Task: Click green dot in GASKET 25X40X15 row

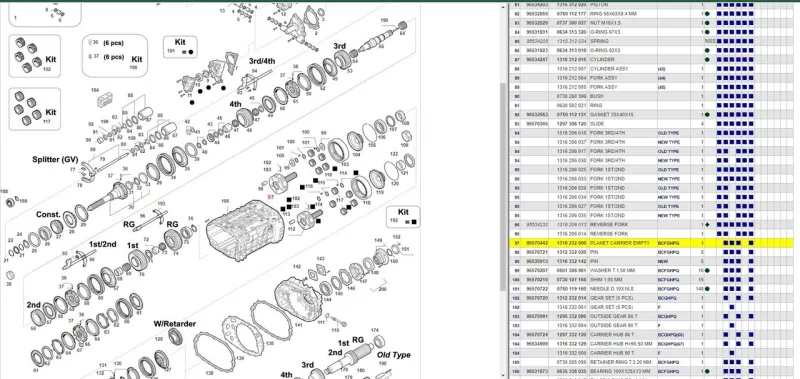Action: tap(707, 115)
